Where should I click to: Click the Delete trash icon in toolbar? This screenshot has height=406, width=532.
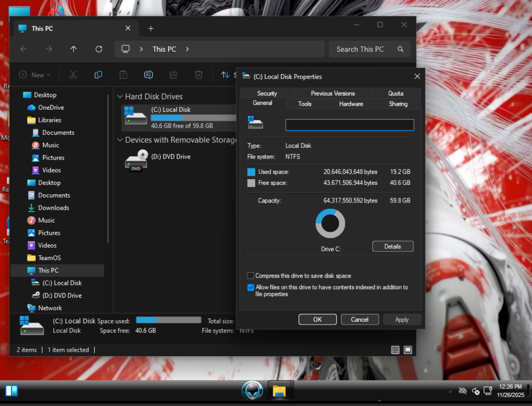tap(199, 75)
